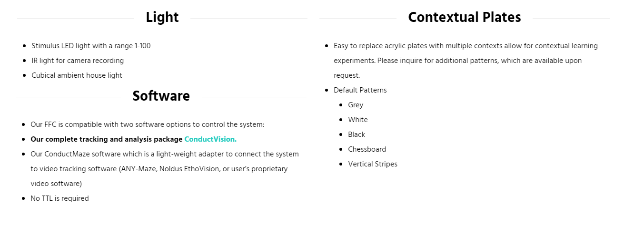Click the FFC two software options line
644x238 pixels.
[147, 124]
